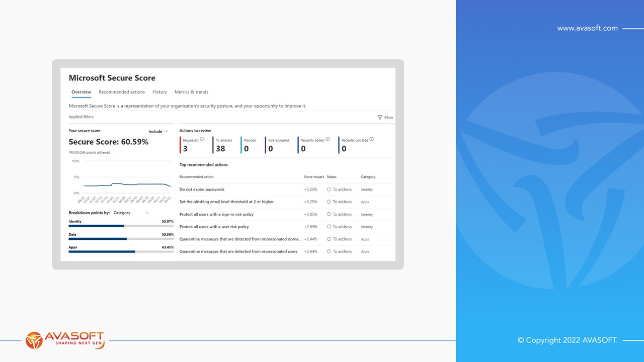Click the info icon next to Recently added
Viewport: 644px width, 362px height.
[x=328, y=139]
